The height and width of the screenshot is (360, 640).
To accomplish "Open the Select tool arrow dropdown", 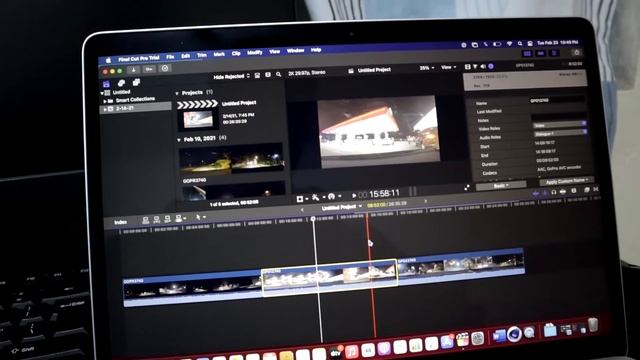I will coord(200,218).
